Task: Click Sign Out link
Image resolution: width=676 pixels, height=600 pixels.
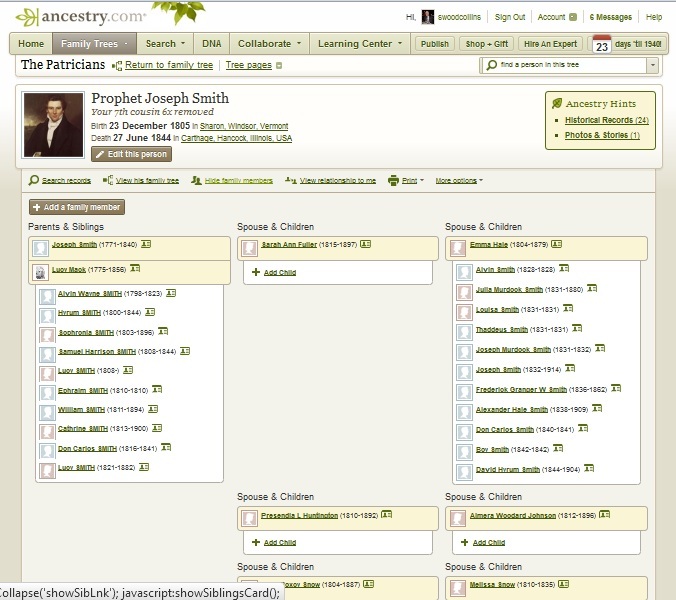Action: (510, 17)
